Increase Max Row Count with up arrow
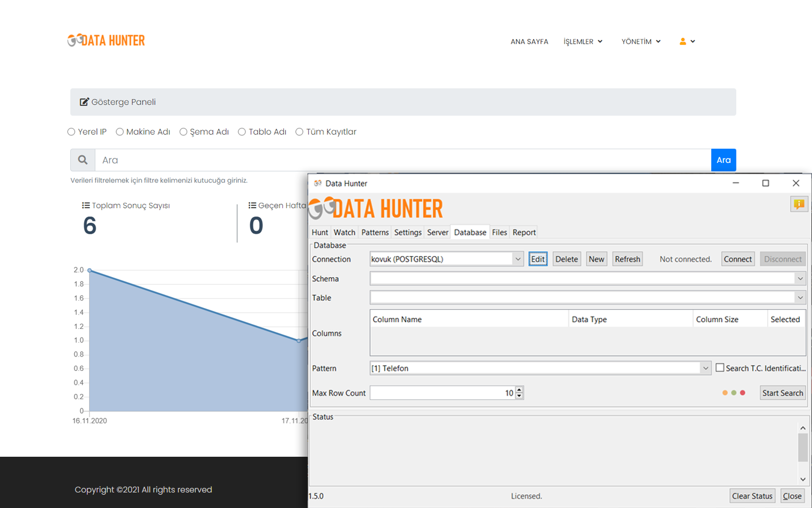 point(519,390)
